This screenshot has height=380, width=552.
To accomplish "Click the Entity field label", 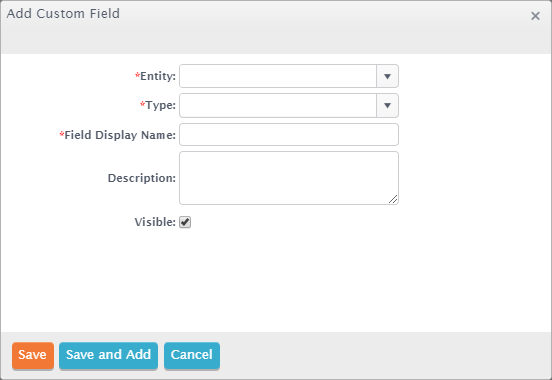I will [158, 76].
